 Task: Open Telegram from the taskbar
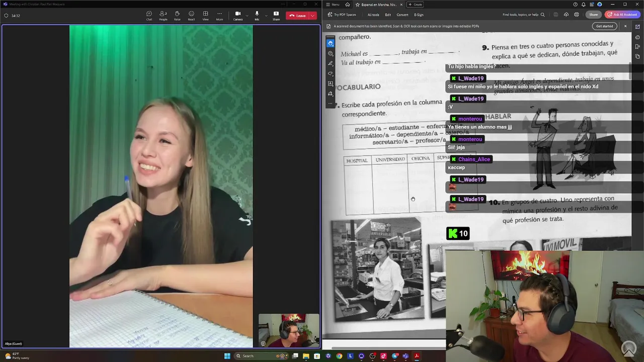click(x=394, y=356)
